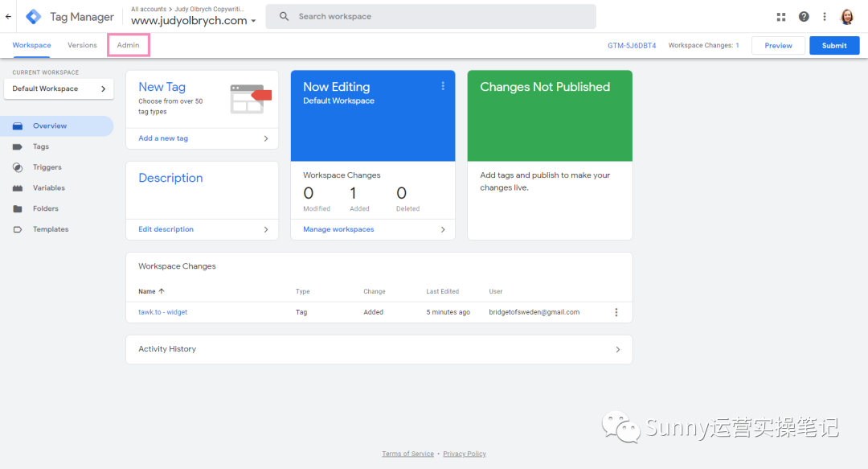Expand the Activity History section
The width and height of the screenshot is (868, 469).
379,349
